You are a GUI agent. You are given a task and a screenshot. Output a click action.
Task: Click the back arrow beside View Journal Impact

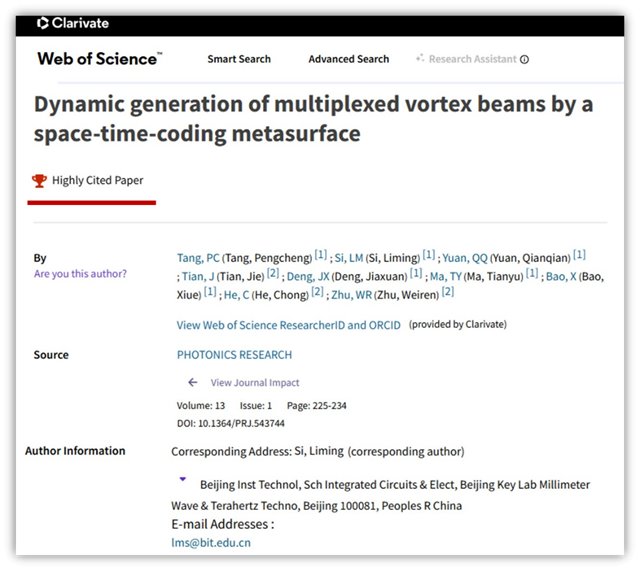[x=192, y=383]
